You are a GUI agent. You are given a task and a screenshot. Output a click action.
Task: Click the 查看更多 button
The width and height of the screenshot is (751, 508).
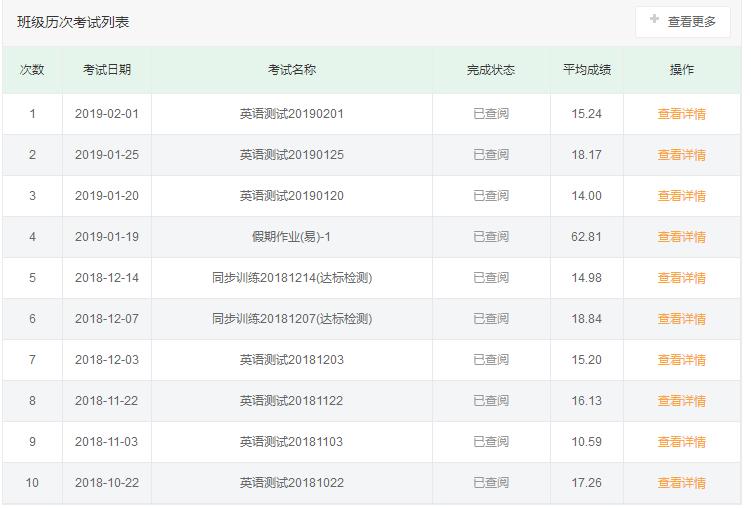coord(683,22)
